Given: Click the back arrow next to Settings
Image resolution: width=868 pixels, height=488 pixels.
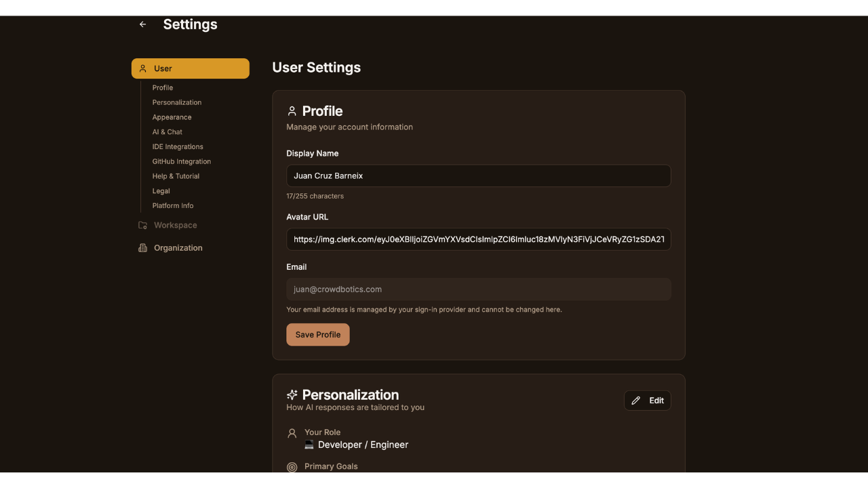Looking at the screenshot, I should [142, 24].
